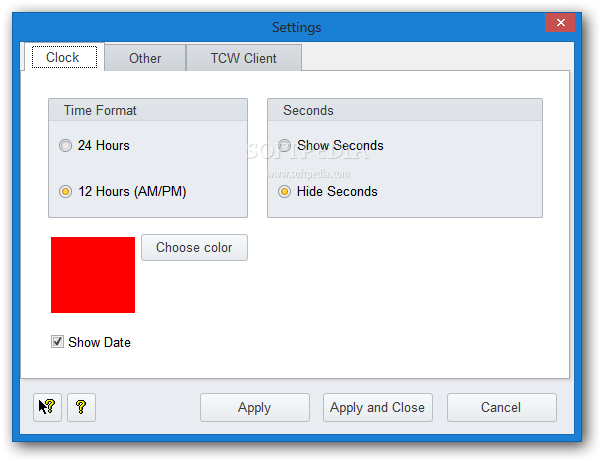Image resolution: width=602 pixels, height=462 pixels.
Task: Switch to the TCW Client tab
Action: coord(244,58)
